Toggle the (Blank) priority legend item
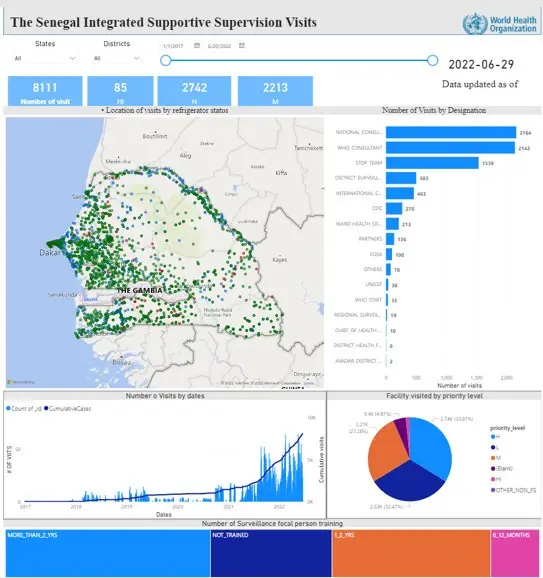The image size is (543, 578). (502, 469)
